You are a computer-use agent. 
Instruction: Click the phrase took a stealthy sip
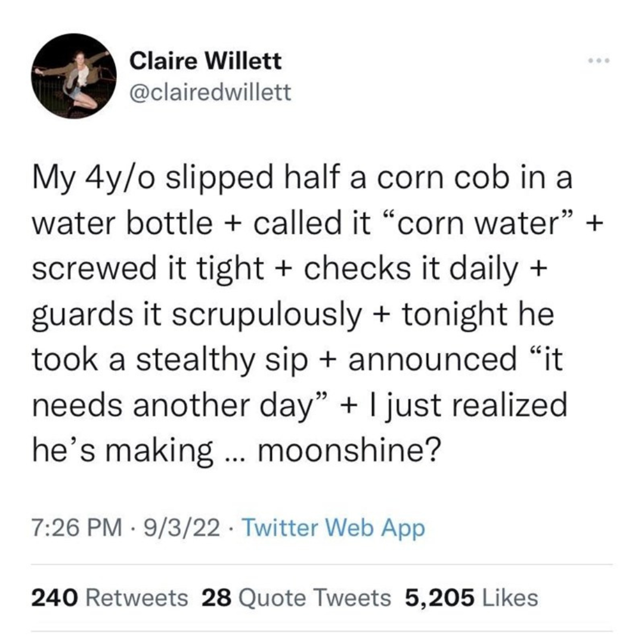[x=170, y=360]
